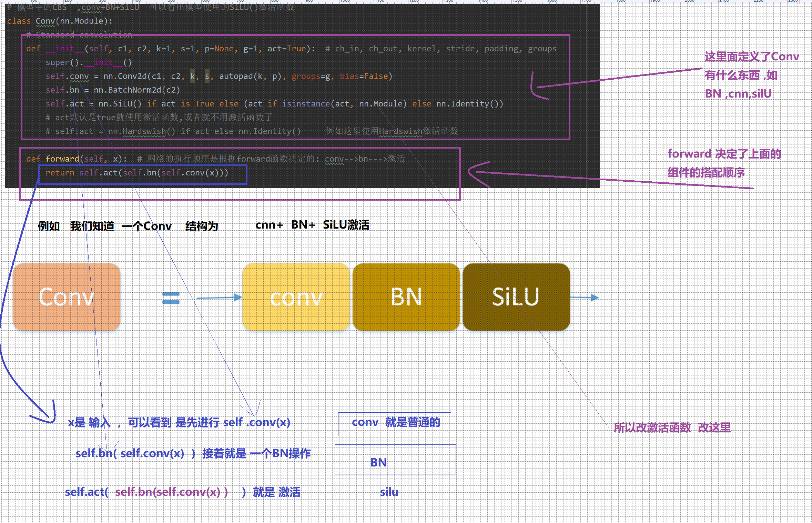Select the blue arrow entering the conv block
Viewport: 812px width, 523px height.
219,298
